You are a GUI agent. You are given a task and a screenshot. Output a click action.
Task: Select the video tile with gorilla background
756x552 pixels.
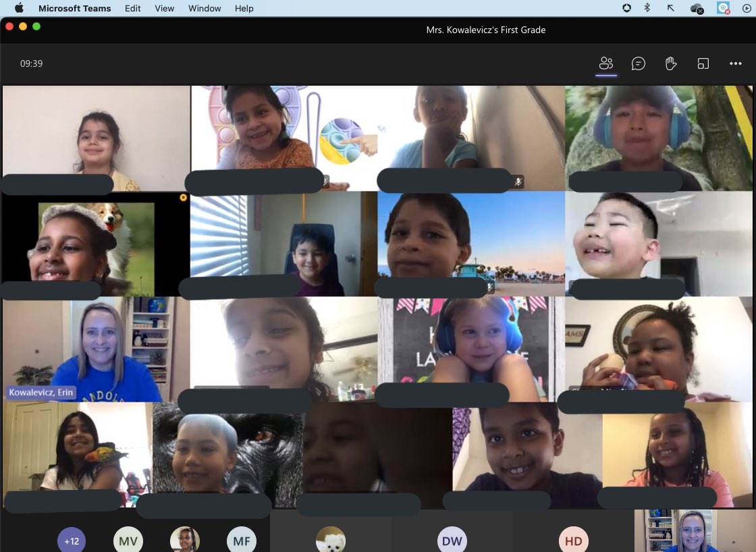click(x=227, y=455)
